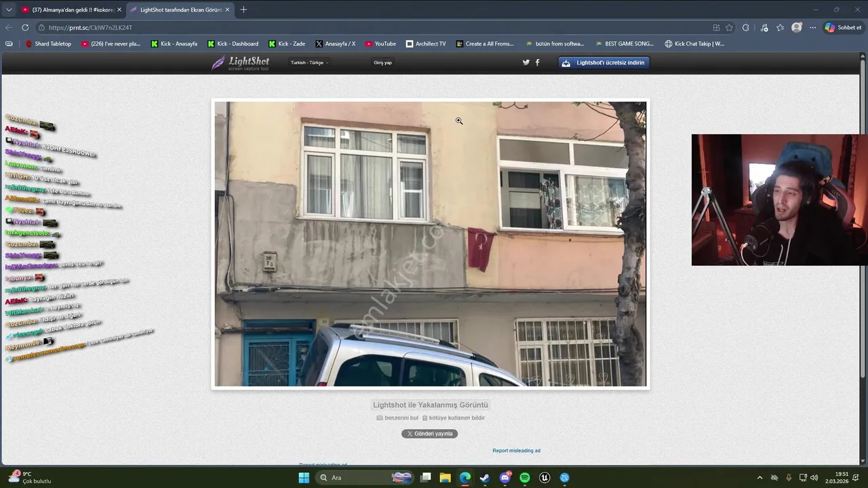Open the BEST GAME SONG... bookmark

(625, 44)
